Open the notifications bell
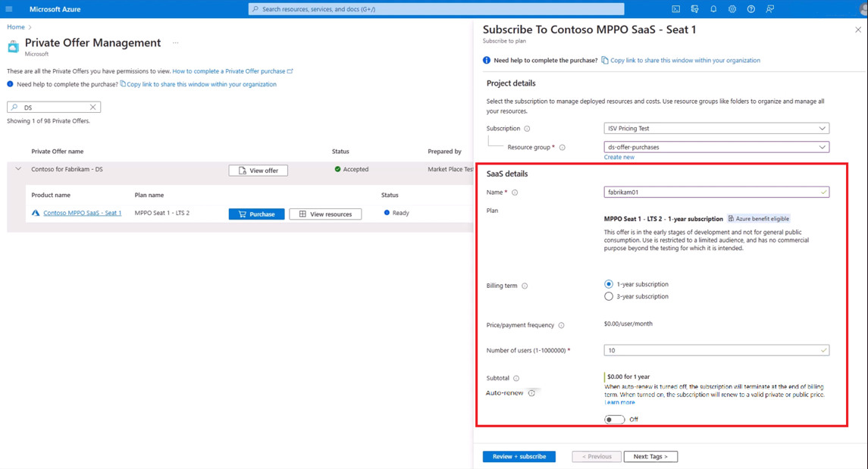868x469 pixels. (713, 9)
